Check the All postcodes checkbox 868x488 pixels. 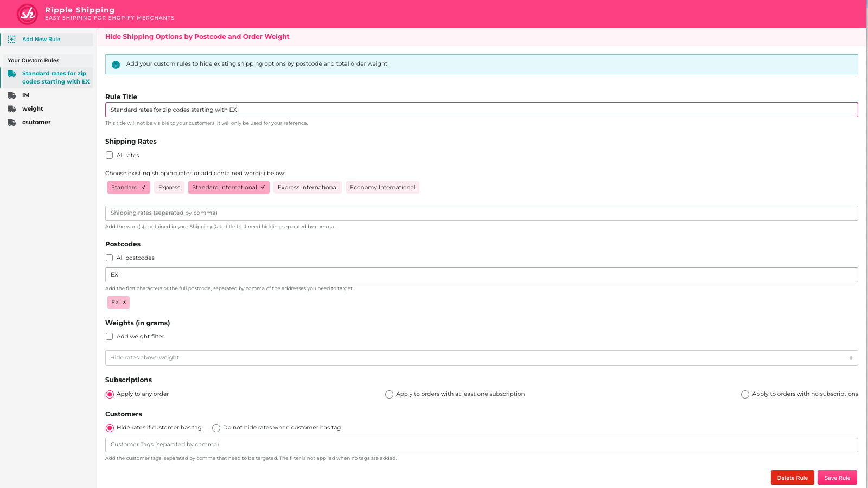click(x=110, y=258)
